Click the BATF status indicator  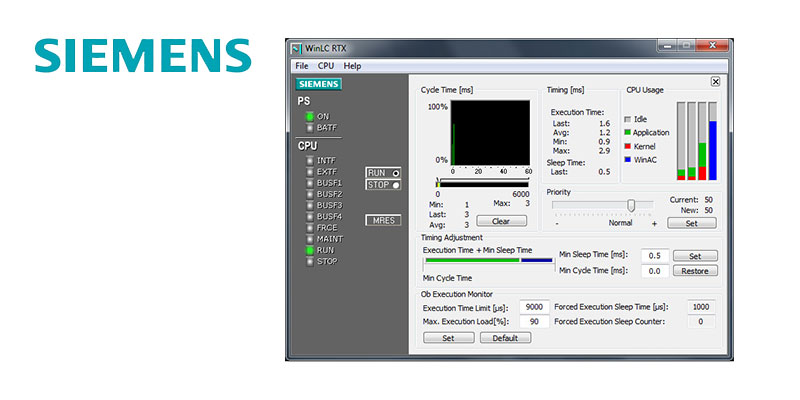(310, 127)
